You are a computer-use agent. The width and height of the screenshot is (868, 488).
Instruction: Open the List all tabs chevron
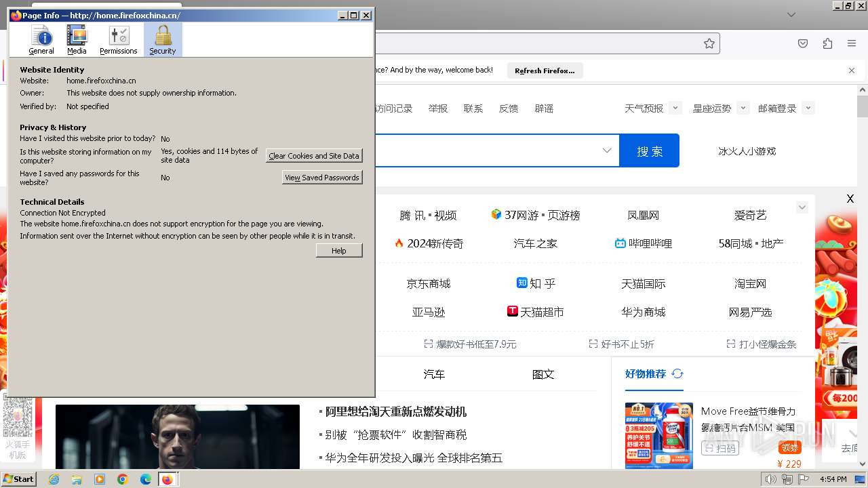click(x=791, y=14)
